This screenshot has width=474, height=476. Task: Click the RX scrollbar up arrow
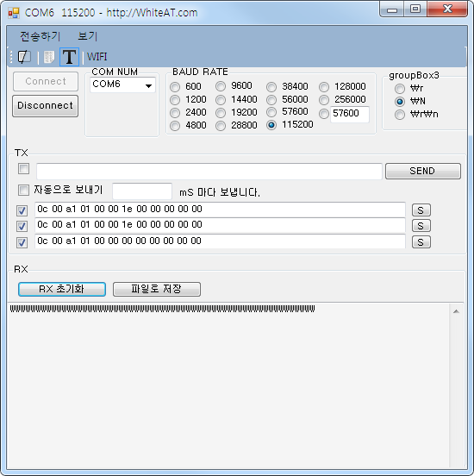(x=456, y=311)
